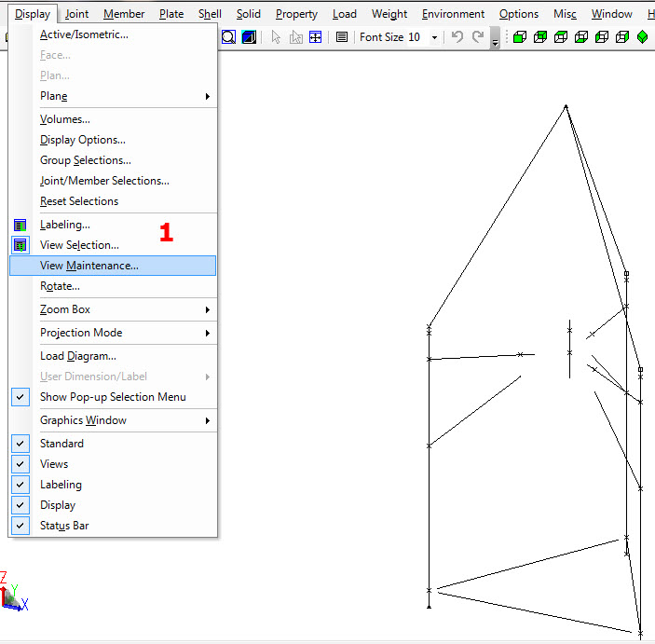The height and width of the screenshot is (644, 655).
Task: Choose Rotate... menu entry
Action: click(113, 286)
